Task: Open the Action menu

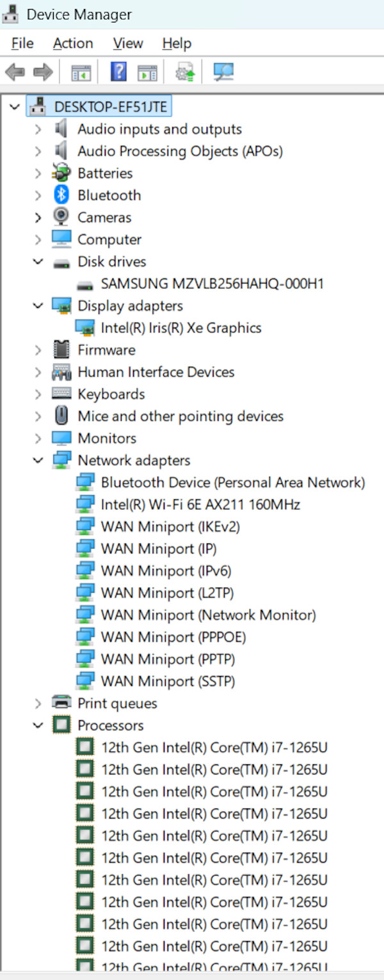Action: pyautogui.click(x=73, y=44)
